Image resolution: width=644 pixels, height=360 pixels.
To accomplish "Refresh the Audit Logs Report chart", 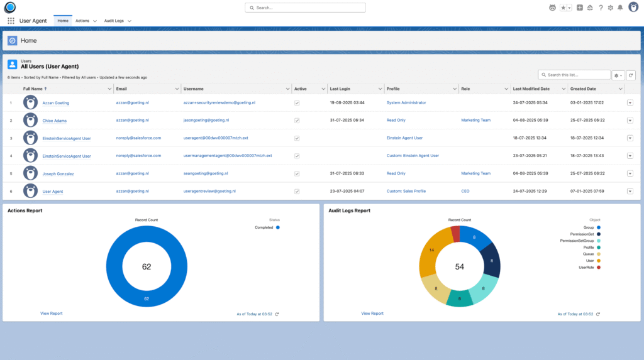I will point(598,314).
